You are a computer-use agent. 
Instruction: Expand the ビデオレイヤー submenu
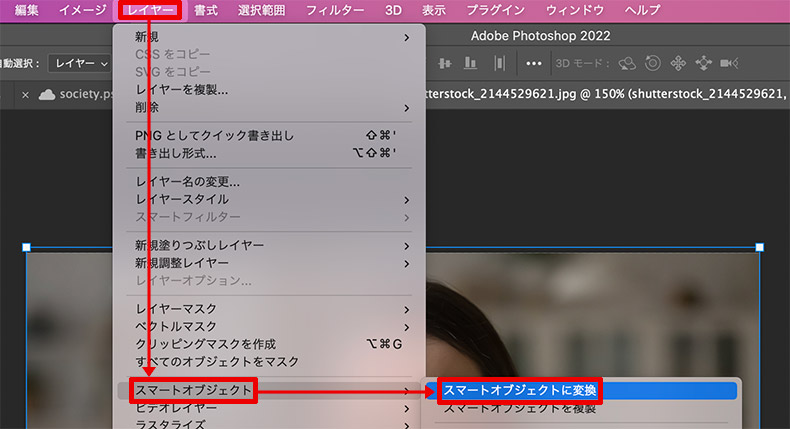(x=271, y=408)
